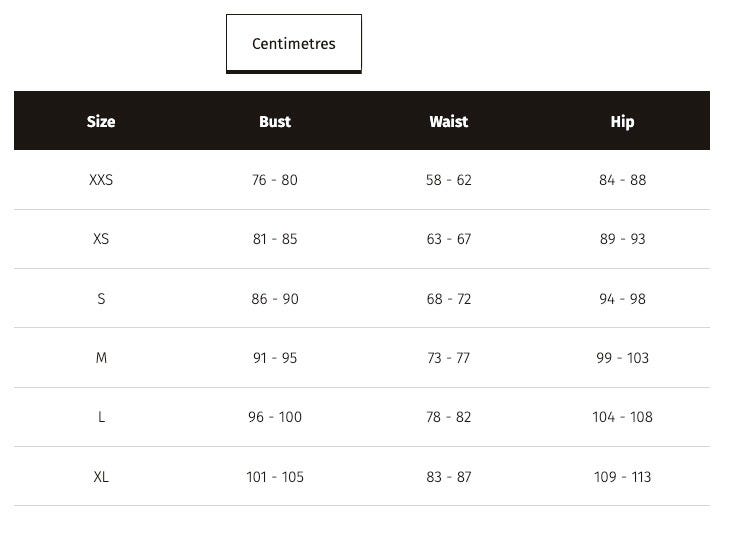Click waist value 63 - 67
The height and width of the screenshot is (535, 729).
click(449, 239)
